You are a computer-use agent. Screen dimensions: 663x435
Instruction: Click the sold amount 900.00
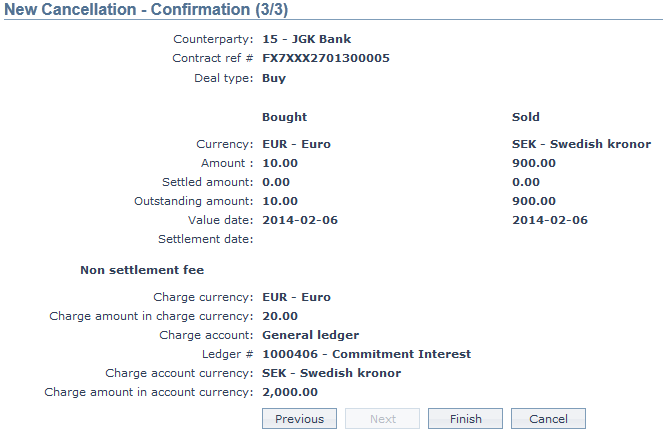click(534, 163)
